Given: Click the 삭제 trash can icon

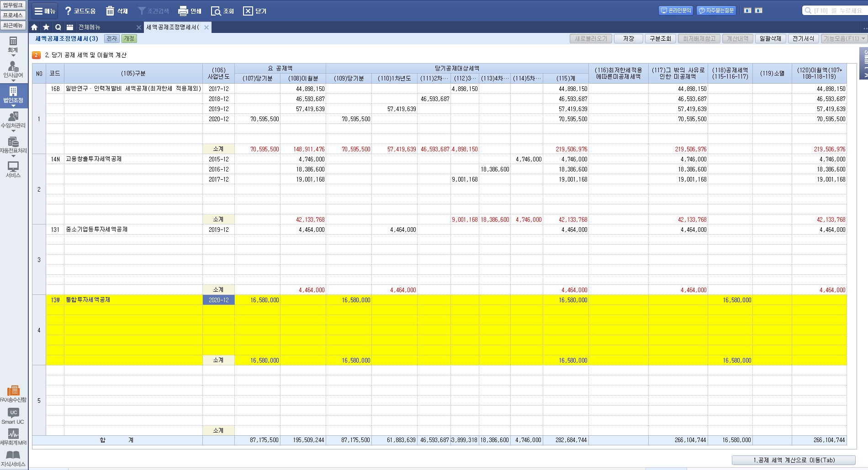Looking at the screenshot, I should click(x=110, y=11).
